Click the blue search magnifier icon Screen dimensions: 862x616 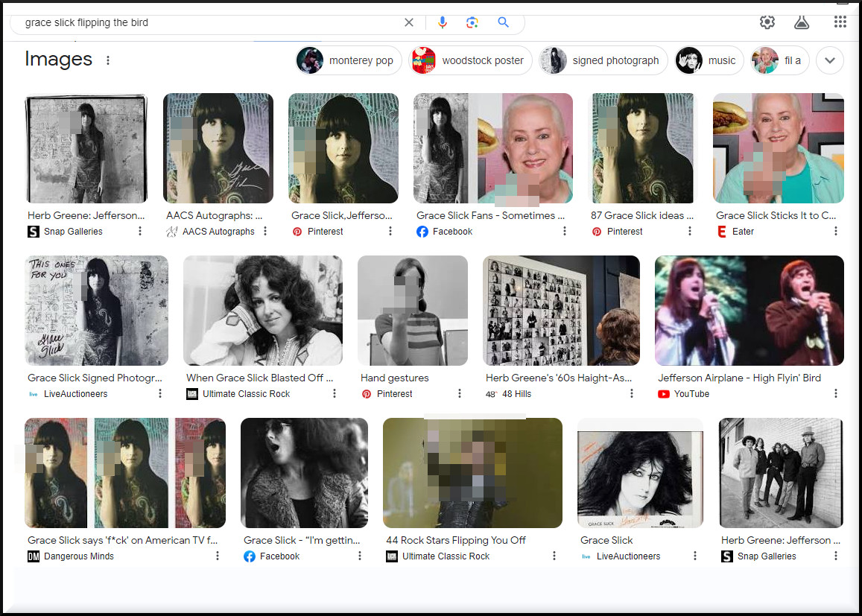(504, 22)
